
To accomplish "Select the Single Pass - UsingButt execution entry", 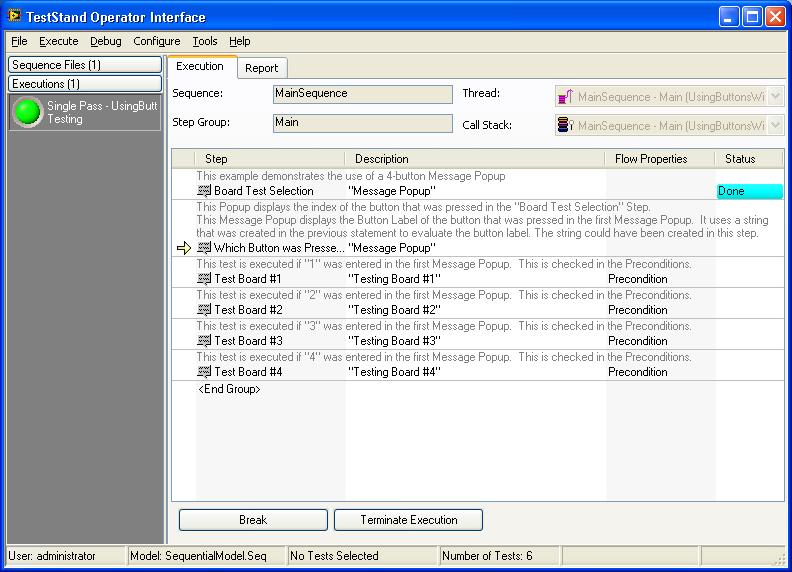I will pos(85,112).
